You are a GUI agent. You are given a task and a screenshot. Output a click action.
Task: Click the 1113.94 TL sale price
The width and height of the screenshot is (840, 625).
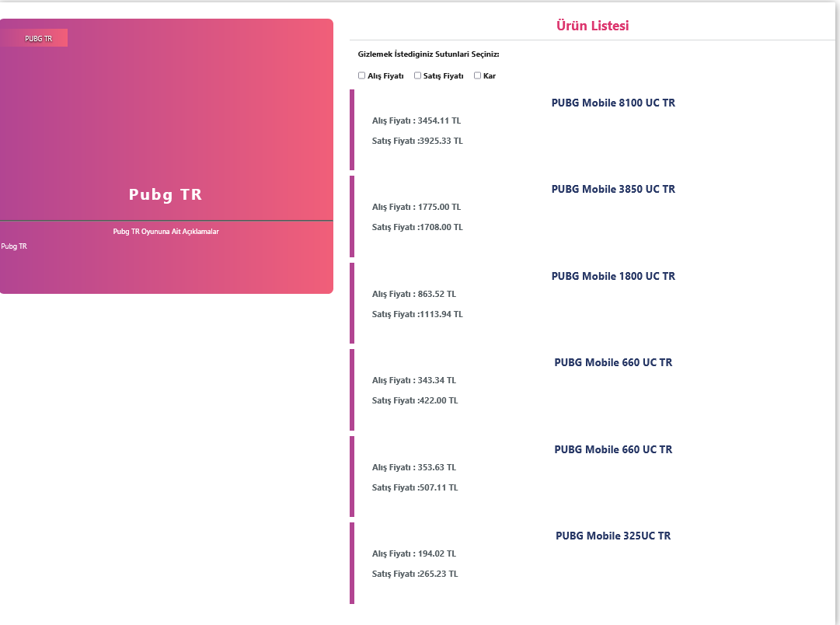[x=441, y=314]
